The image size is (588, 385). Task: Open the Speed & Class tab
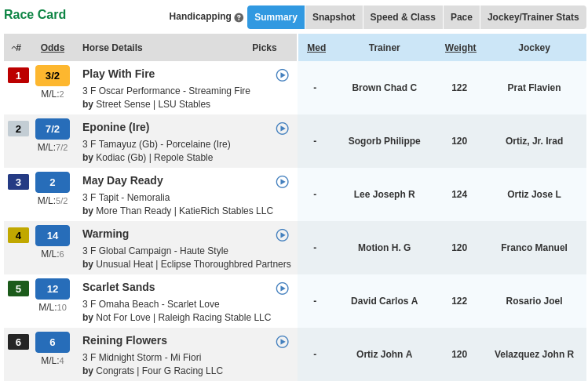[x=403, y=17]
